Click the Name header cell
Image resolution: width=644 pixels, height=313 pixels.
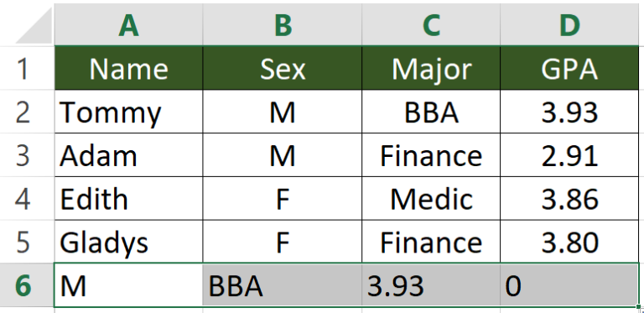(128, 68)
